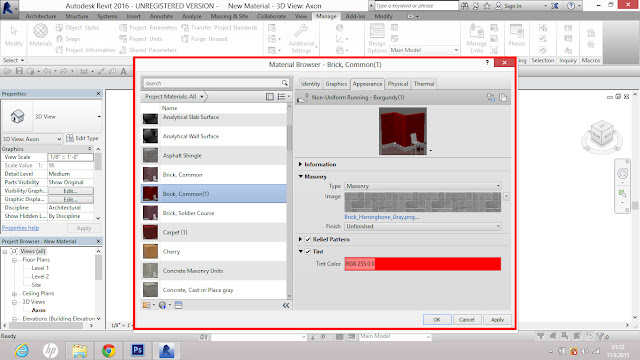The width and height of the screenshot is (640, 360).
Task: Click Transfer Project Standards
Action: tap(219, 28)
